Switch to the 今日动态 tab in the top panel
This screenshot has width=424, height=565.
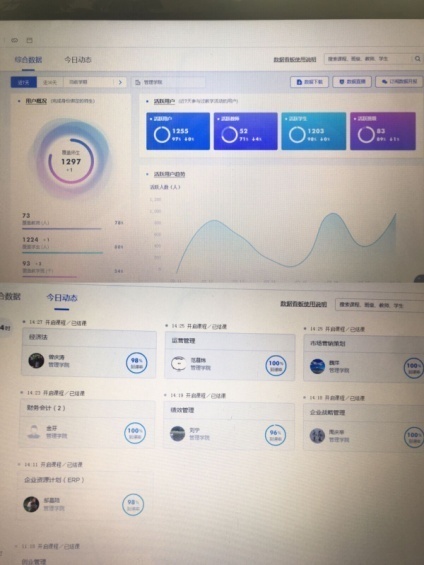pos(78,60)
